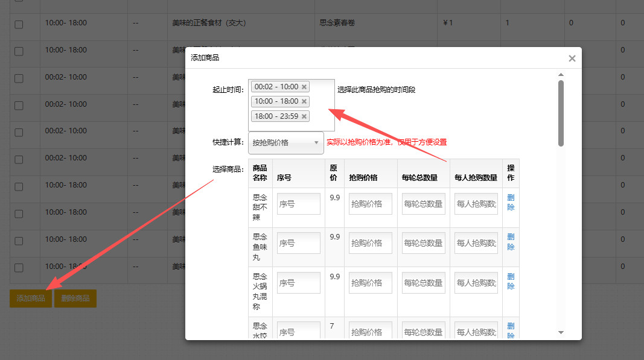
Task: Click 每人抢购数量 field for 思念甜不辣
Action: click(x=476, y=204)
